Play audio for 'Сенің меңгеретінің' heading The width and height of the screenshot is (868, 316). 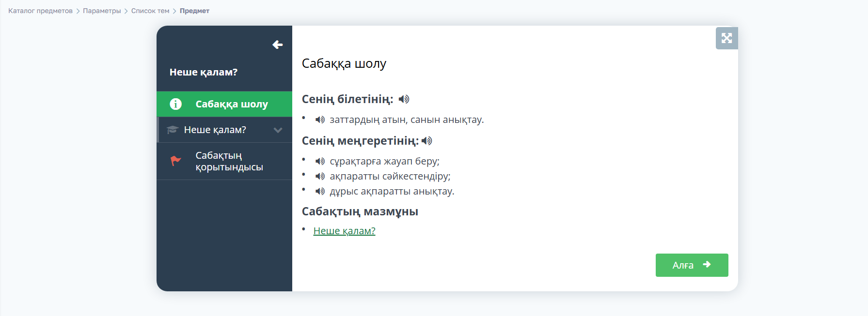pyautogui.click(x=426, y=141)
